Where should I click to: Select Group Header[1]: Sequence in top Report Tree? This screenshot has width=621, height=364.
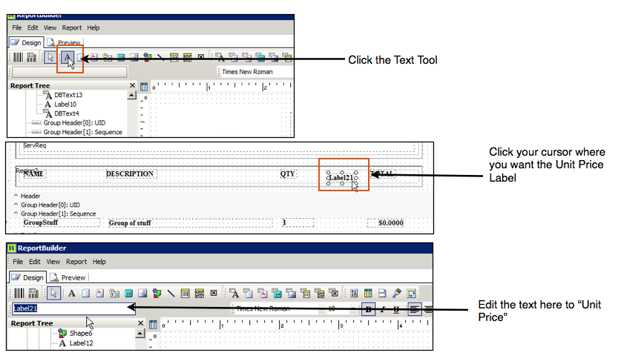[x=82, y=132]
